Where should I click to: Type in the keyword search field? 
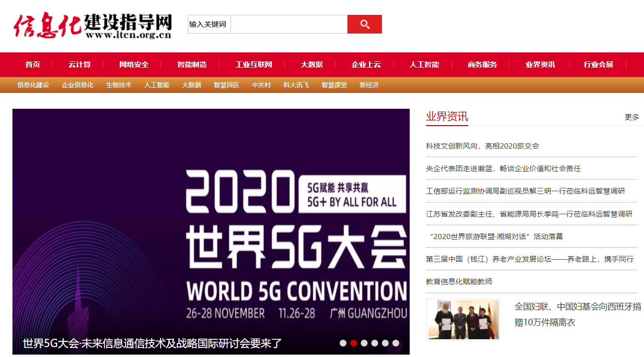(288, 24)
